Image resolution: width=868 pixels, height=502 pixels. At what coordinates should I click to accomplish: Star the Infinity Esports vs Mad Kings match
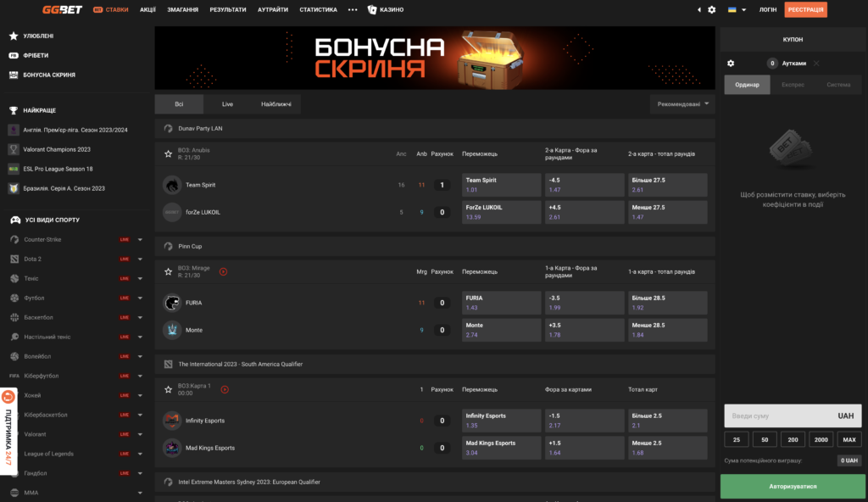(x=169, y=389)
